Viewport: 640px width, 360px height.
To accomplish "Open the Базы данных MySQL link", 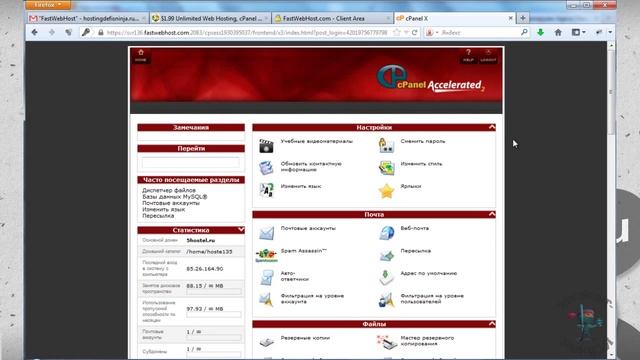I will [x=175, y=197].
